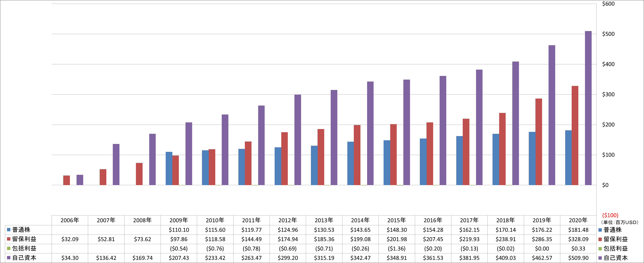This screenshot has height=263, width=644.
Task: Click the $73.62 留保利益 cell
Action: (143, 239)
